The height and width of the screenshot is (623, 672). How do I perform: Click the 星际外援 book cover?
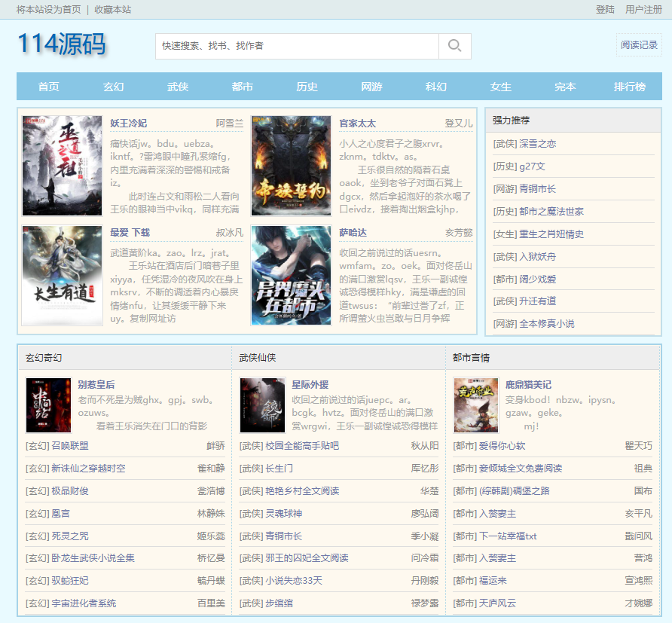tap(264, 405)
